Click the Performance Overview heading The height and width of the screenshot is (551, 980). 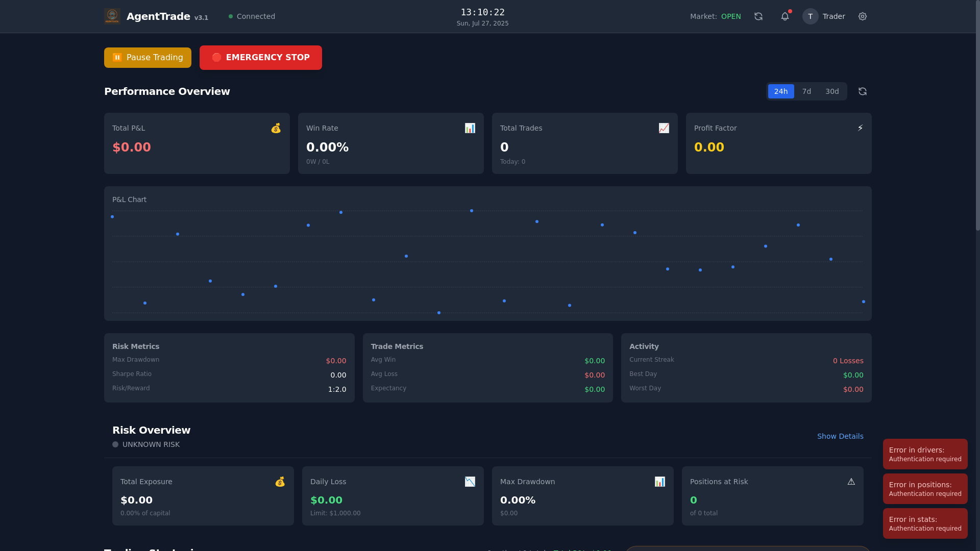(x=167, y=91)
